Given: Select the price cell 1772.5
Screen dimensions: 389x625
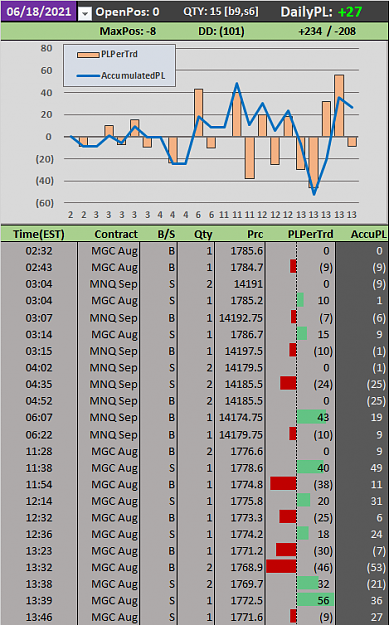Looking at the screenshot, I should click(240, 601).
